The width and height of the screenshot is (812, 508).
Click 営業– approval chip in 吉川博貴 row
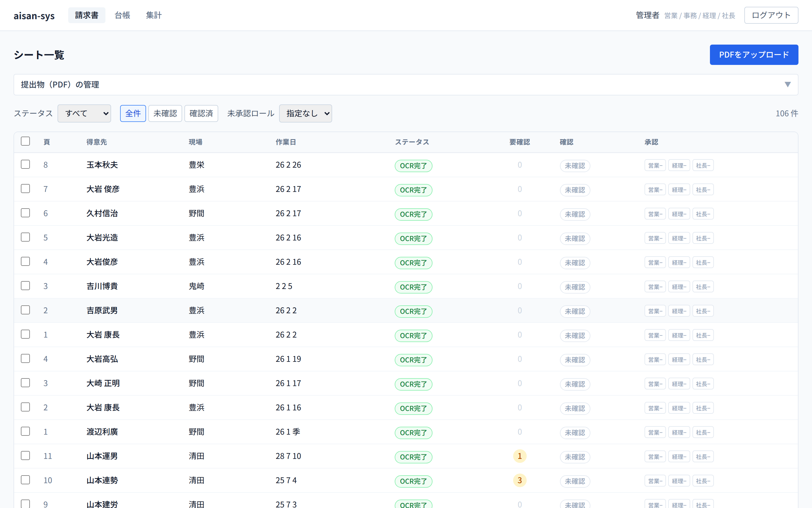655,287
